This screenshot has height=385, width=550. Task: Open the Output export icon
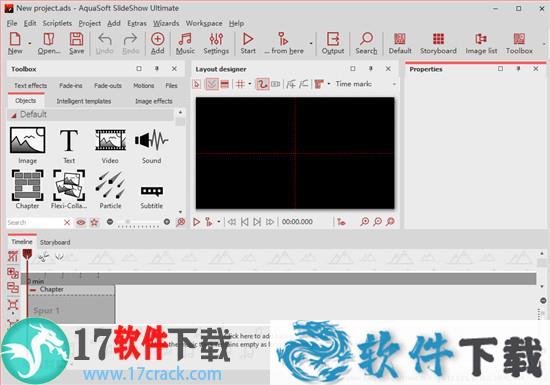tap(333, 43)
